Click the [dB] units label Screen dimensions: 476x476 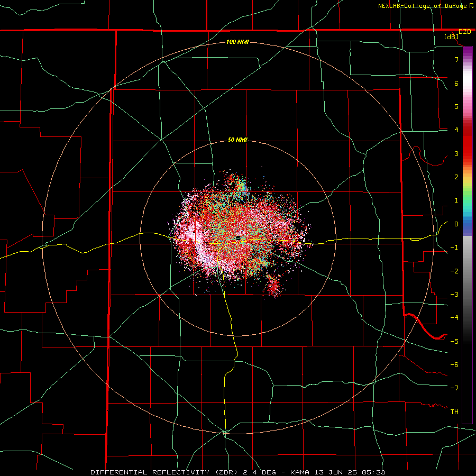tap(452, 37)
